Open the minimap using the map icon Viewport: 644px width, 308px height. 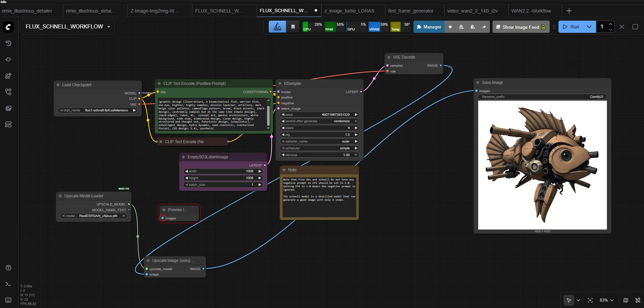click(x=625, y=300)
